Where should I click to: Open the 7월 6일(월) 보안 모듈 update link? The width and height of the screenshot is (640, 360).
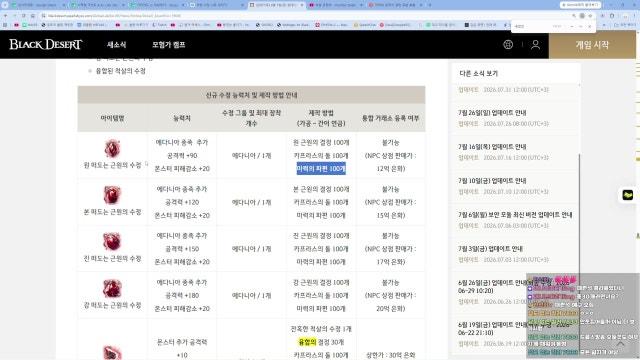click(x=515, y=215)
